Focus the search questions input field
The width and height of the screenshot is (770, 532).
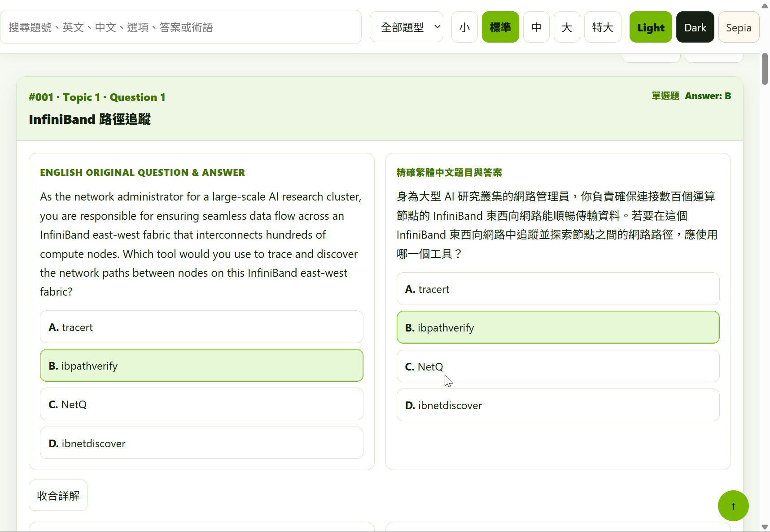(x=181, y=27)
